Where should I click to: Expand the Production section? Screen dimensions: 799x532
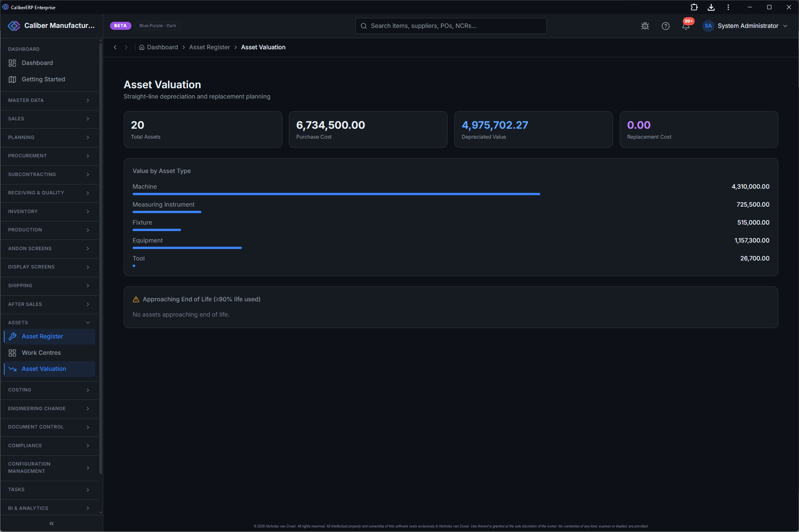click(49, 230)
